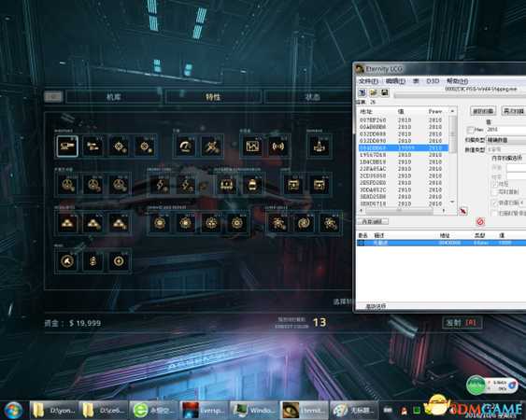This screenshot has width=526, height=420.
Task: Switch to the 特性 tab
Action: coord(213,97)
